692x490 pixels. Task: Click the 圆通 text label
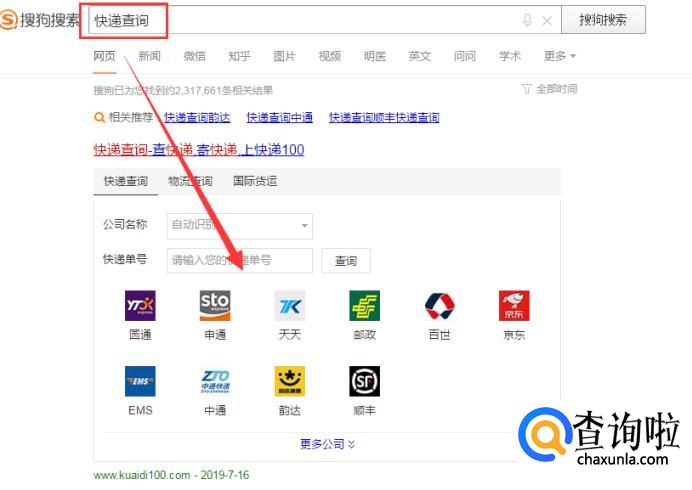click(140, 335)
